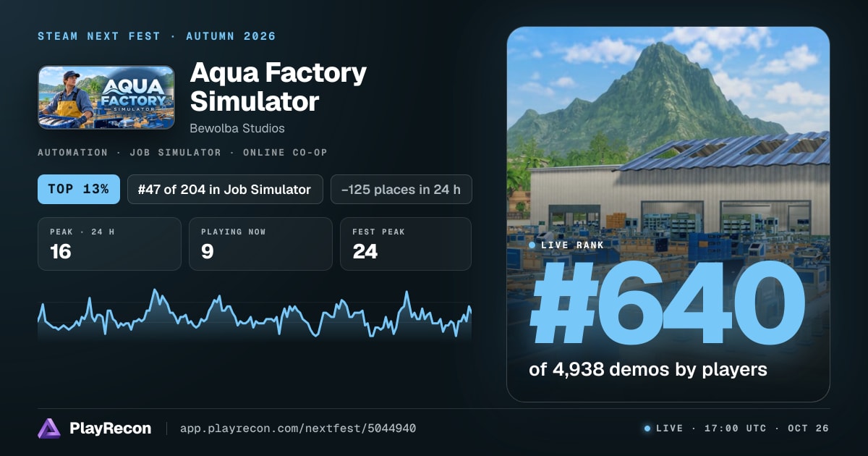Click the Peak 24 H stat card
The image size is (868, 456).
point(109,244)
